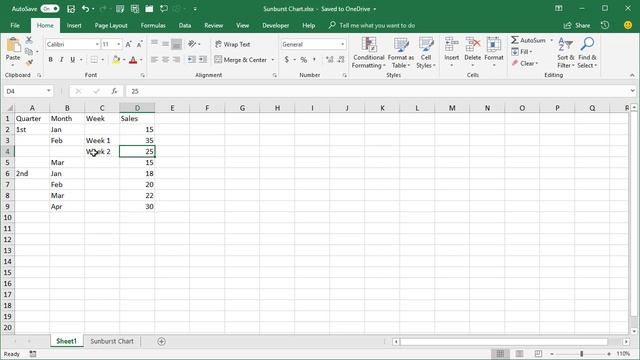
Task: Open the General number format dropdown
Action: 342,44
